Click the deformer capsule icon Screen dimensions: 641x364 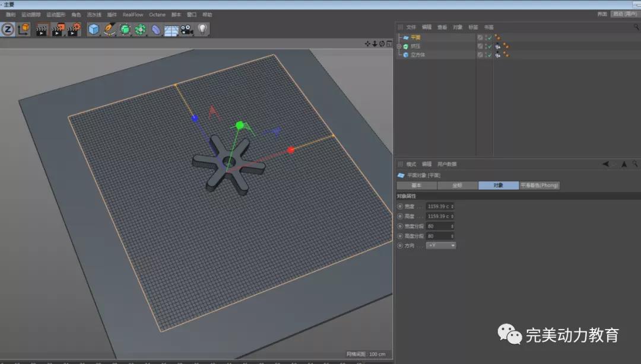point(156,30)
